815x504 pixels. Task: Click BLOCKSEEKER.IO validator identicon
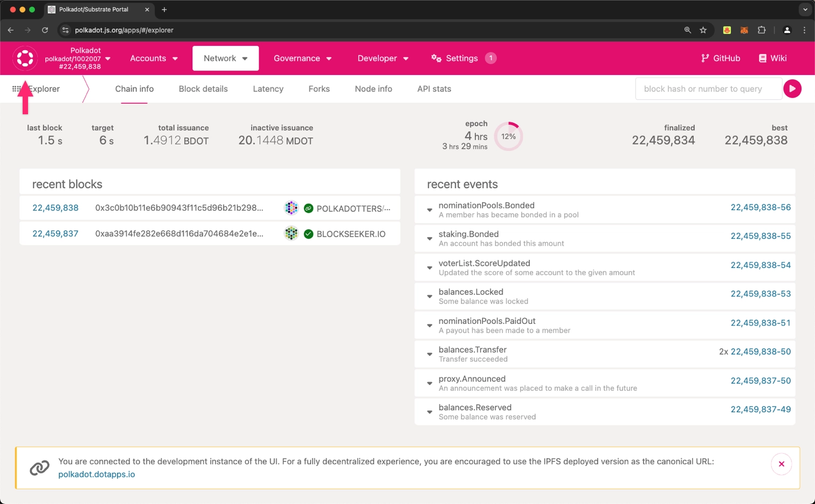point(291,233)
